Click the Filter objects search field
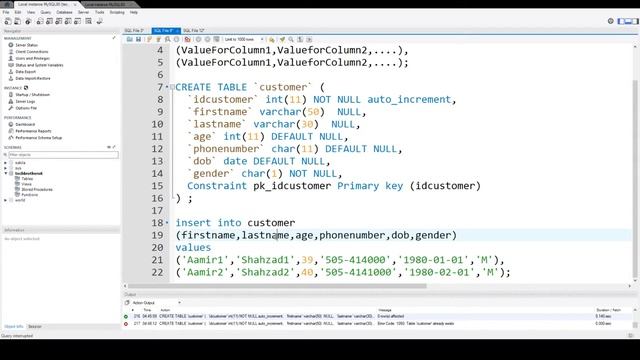This screenshot has height=360, width=640. [x=64, y=155]
